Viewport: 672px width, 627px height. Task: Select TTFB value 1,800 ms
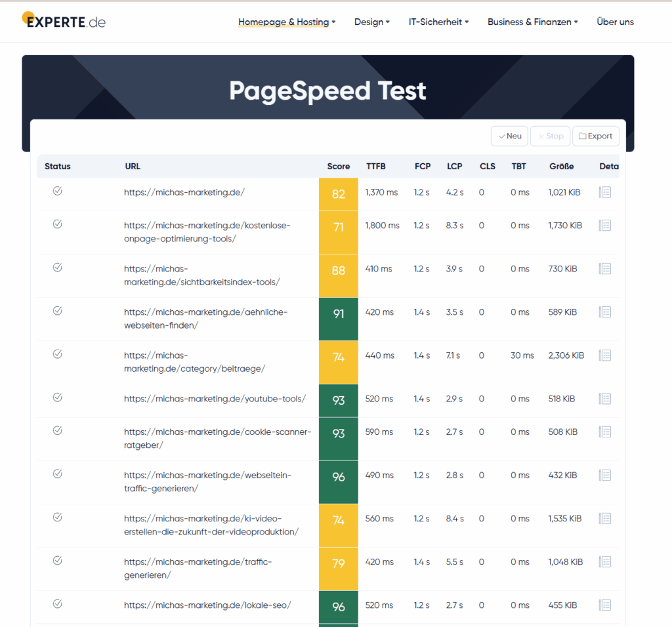click(383, 225)
